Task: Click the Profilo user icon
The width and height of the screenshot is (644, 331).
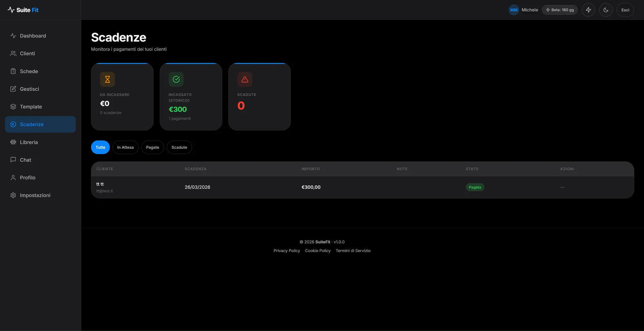Action: coord(13,177)
